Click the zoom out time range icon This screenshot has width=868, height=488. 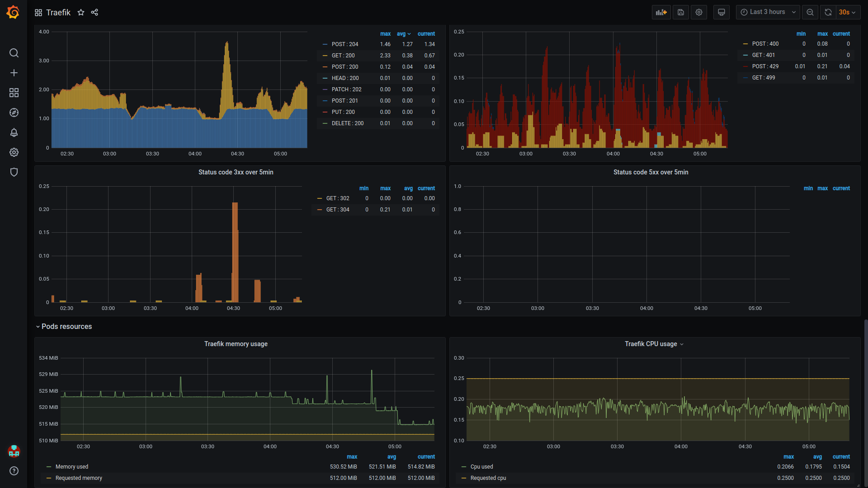click(810, 12)
